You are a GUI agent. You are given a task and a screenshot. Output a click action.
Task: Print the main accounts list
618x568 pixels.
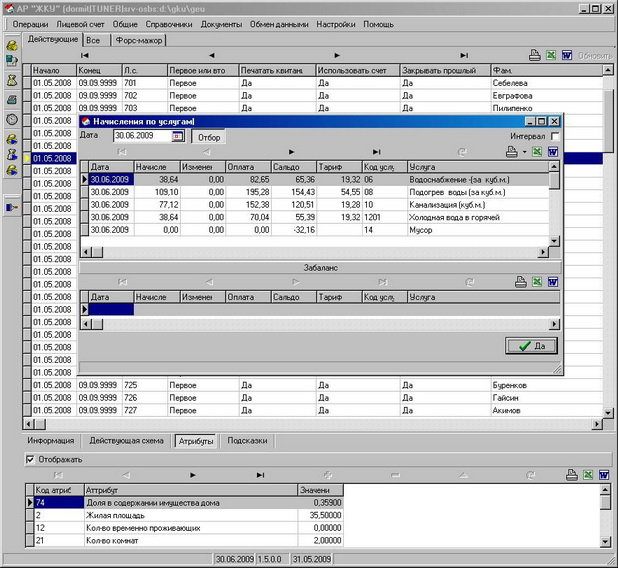tap(534, 56)
